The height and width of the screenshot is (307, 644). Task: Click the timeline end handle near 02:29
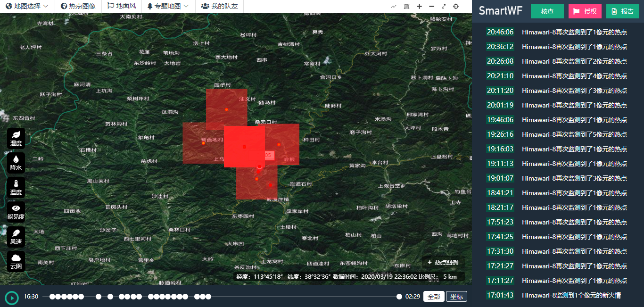[x=399, y=297]
